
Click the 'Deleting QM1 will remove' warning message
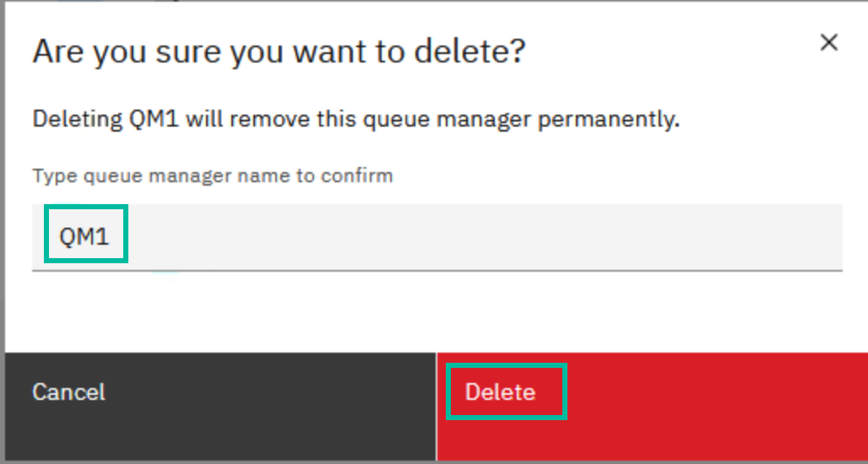click(356, 120)
